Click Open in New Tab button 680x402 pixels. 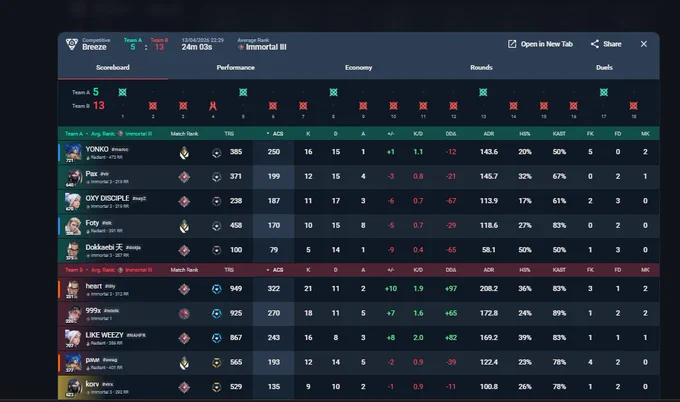pyautogui.click(x=540, y=44)
